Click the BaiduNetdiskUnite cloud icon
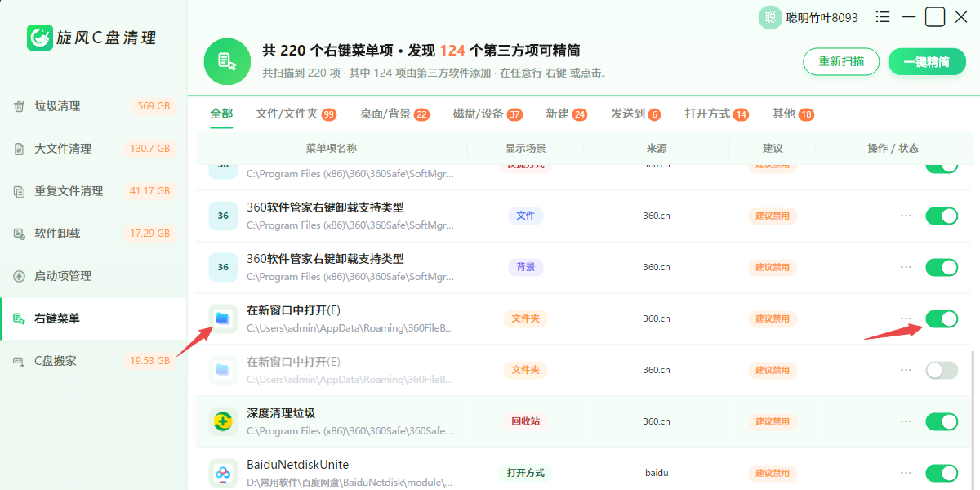Viewport: 980px width, 490px height. coord(223,473)
